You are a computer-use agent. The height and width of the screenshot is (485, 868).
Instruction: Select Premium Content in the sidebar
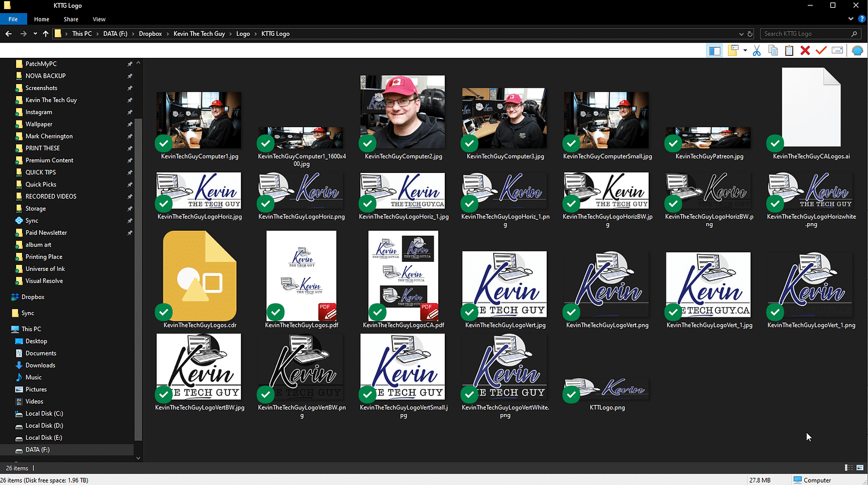click(x=49, y=160)
